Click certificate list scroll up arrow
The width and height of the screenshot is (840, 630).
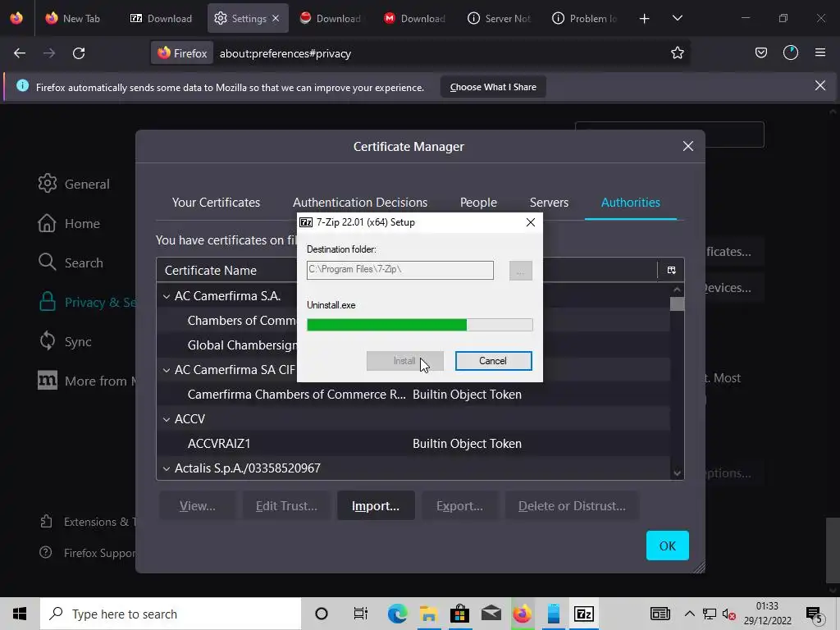[x=677, y=290]
